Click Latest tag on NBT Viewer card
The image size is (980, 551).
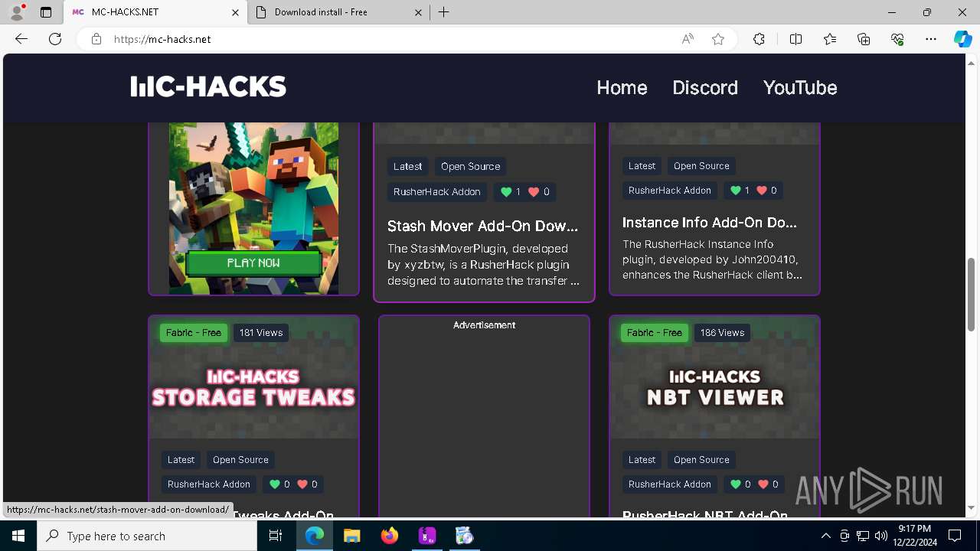pyautogui.click(x=642, y=460)
